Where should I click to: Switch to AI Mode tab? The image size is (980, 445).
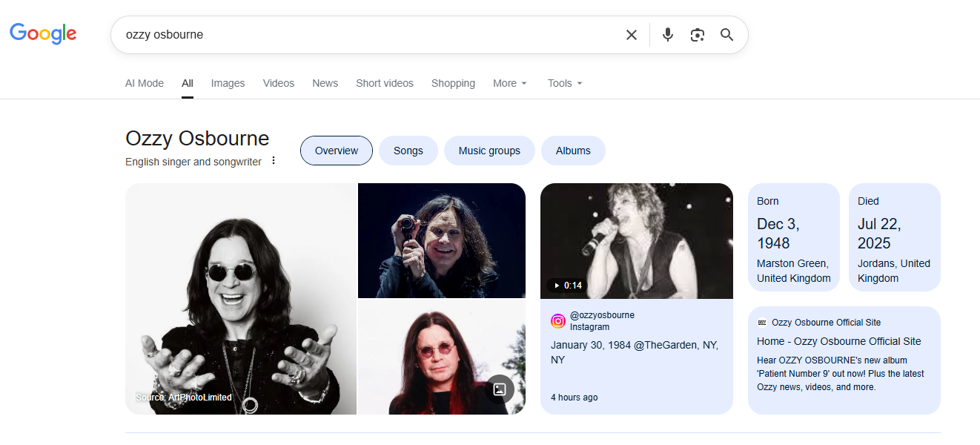click(145, 83)
